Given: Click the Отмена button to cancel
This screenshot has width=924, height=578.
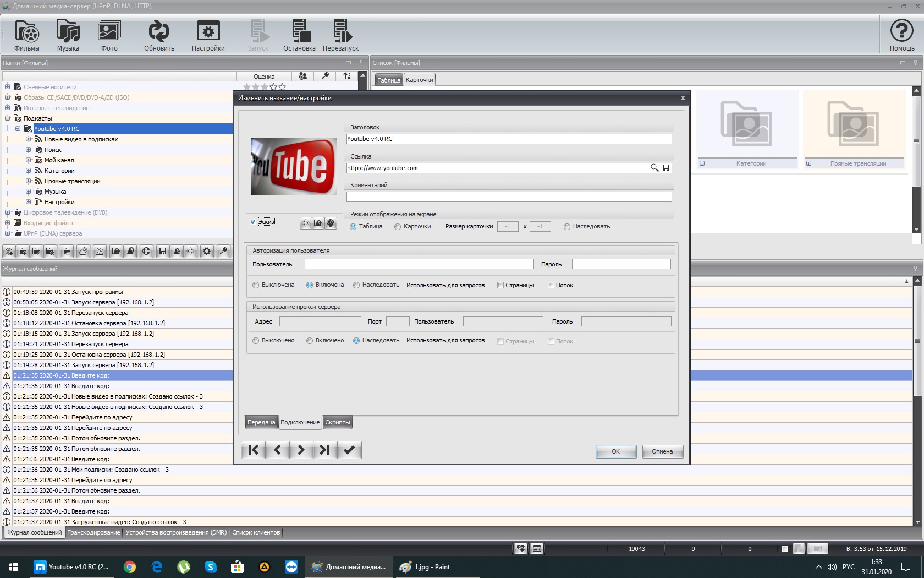Looking at the screenshot, I should (x=662, y=451).
